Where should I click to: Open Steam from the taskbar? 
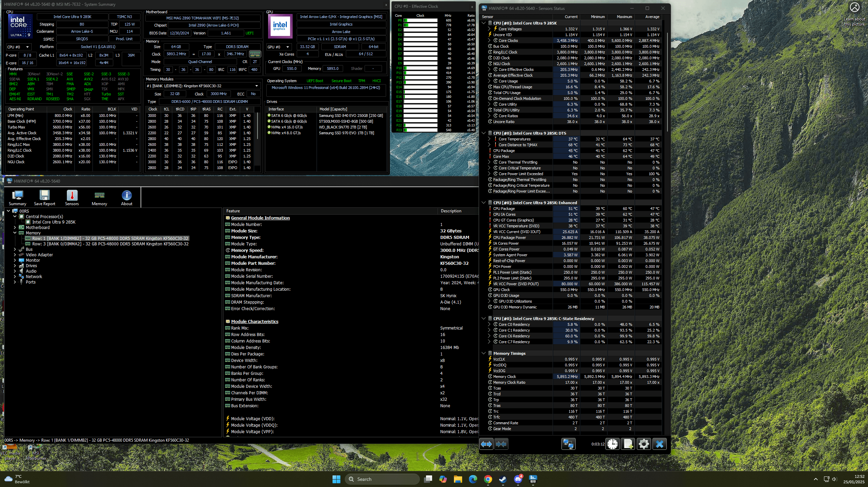tap(503, 479)
